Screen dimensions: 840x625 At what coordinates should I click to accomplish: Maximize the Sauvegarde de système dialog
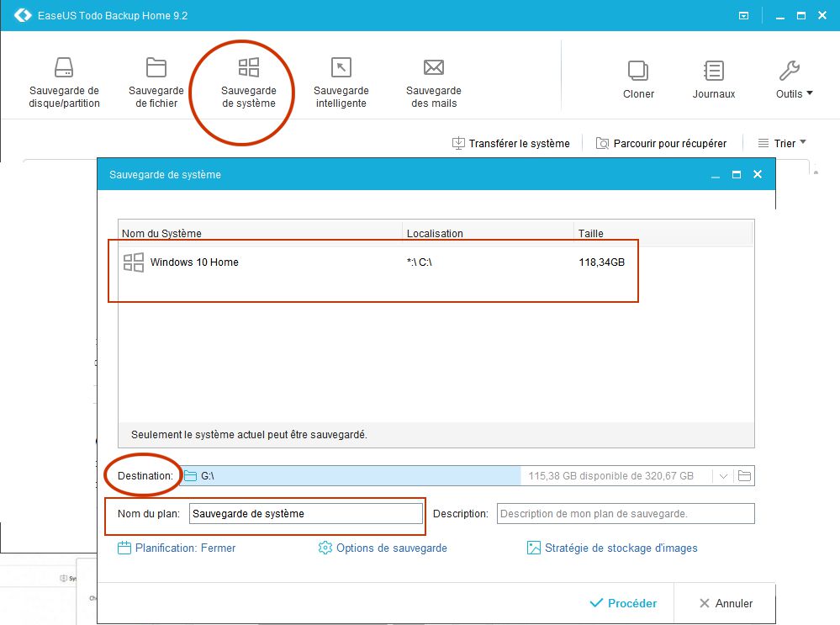pos(737,175)
